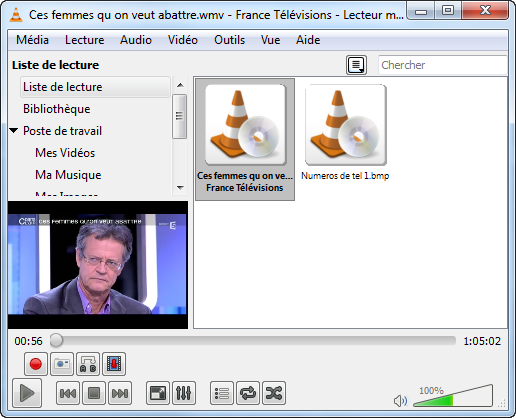
Task: Click the embedded video preview
Action: [98, 265]
